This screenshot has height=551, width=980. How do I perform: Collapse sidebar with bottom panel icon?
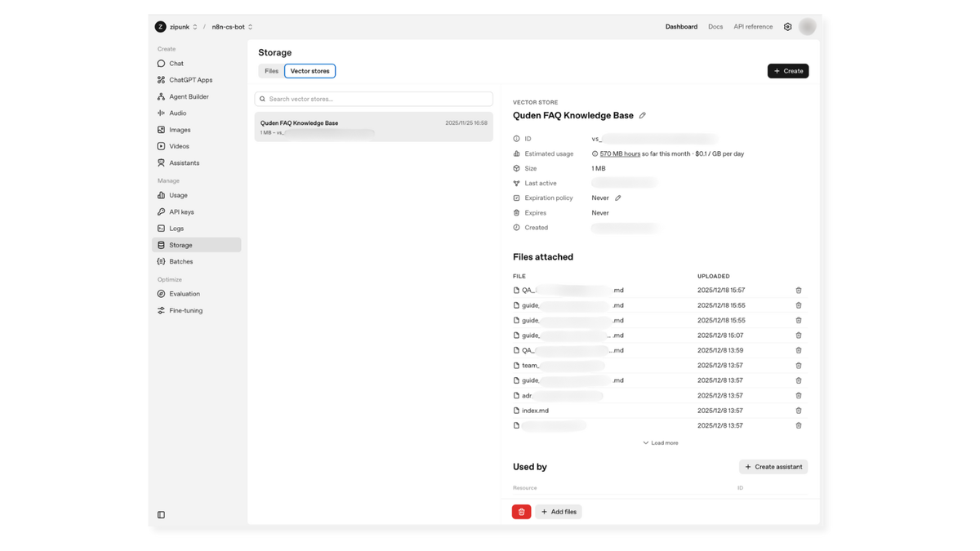tap(161, 515)
